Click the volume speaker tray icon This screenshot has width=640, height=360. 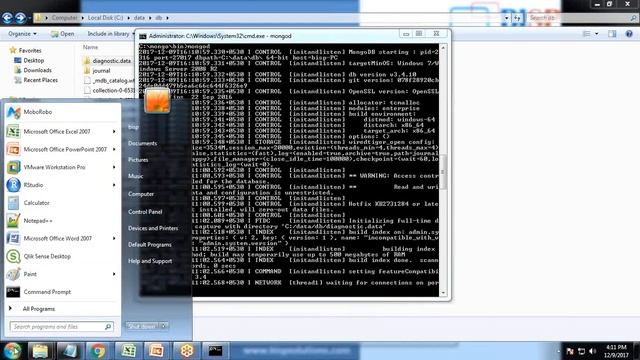[593, 351]
